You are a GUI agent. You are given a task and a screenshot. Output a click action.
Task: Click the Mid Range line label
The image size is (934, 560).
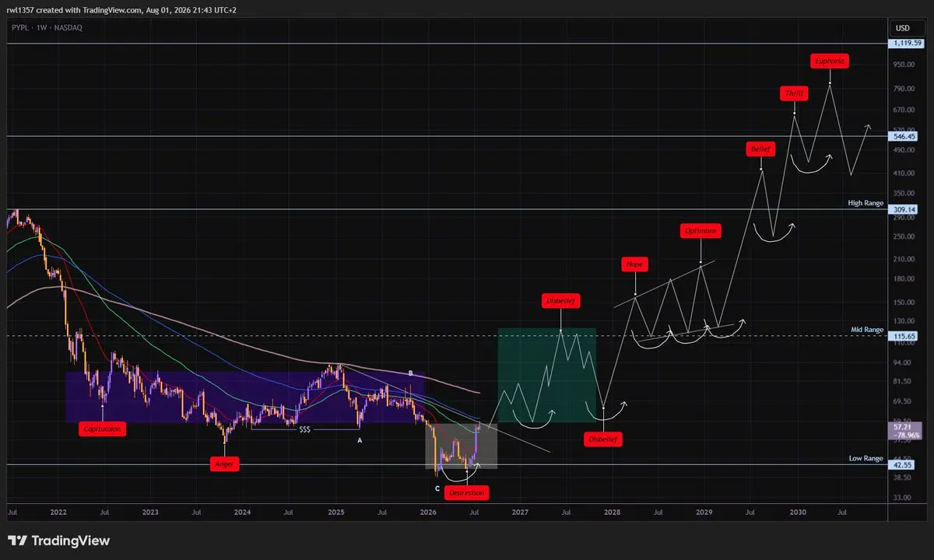click(x=867, y=330)
